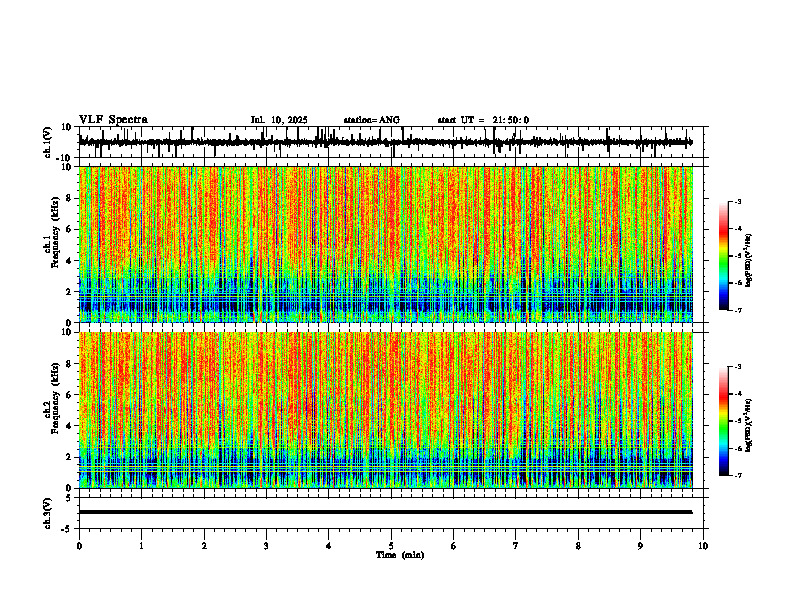Click time tick "9" on the bottom axis

pyautogui.click(x=640, y=546)
